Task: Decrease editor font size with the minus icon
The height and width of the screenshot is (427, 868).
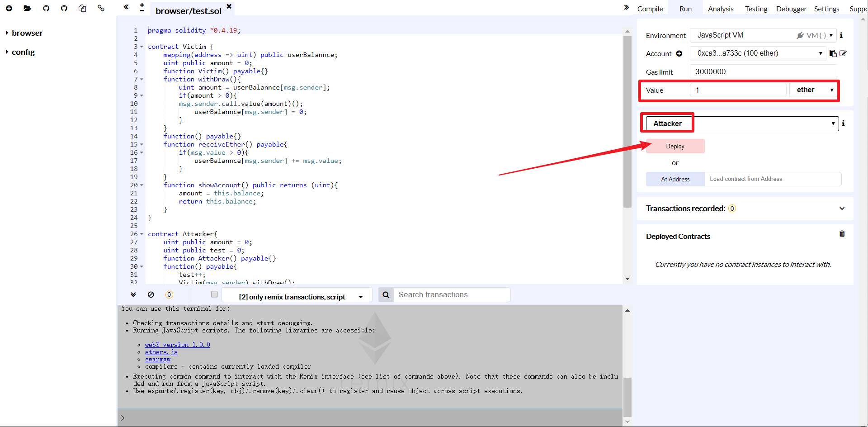Action: pyautogui.click(x=142, y=10)
